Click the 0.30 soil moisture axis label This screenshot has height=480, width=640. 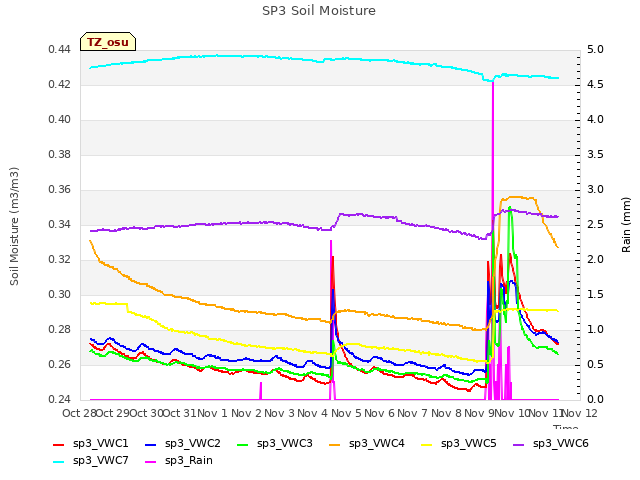[59, 295]
